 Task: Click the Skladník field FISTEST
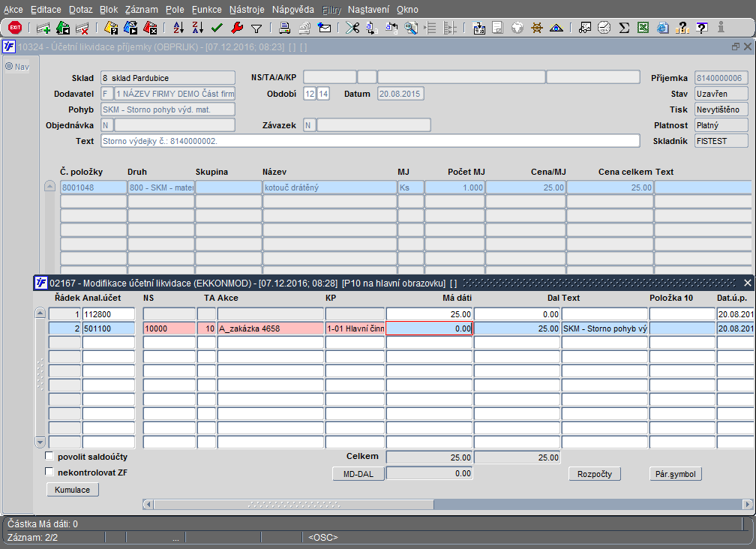click(x=721, y=141)
